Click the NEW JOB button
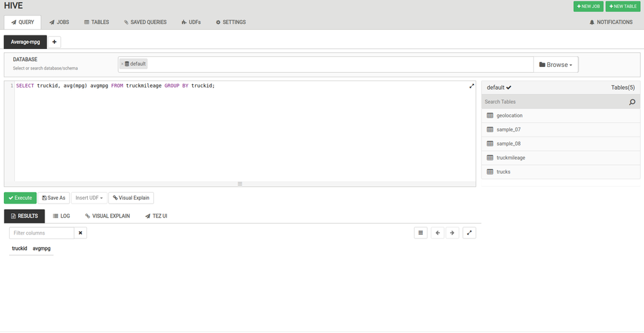Viewport: 644px width, 333px height. 588,6
